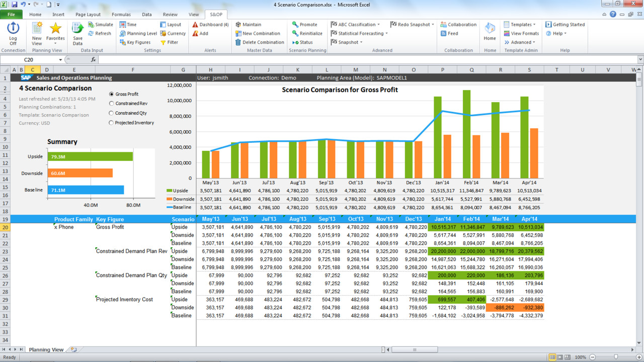
Task: Click the green Upside summary bar
Action: coord(91,157)
